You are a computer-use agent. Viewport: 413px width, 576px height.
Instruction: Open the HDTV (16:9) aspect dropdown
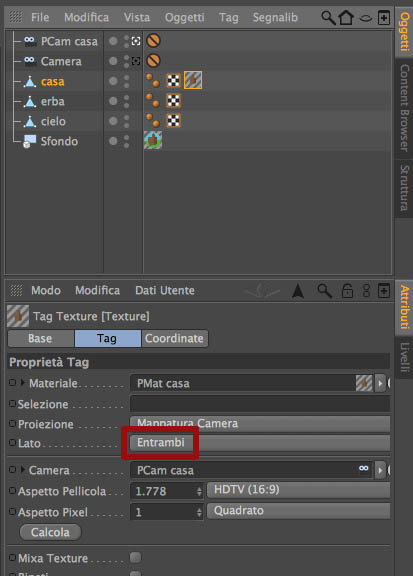pyautogui.click(x=298, y=490)
